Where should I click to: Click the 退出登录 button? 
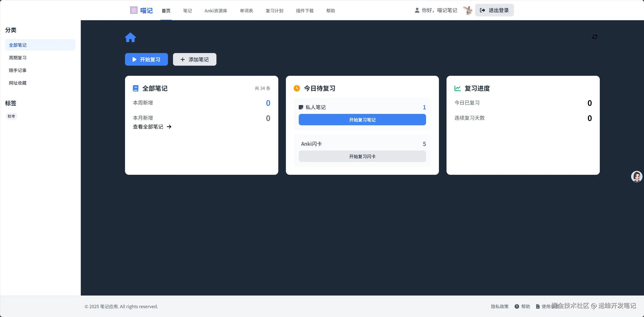494,10
